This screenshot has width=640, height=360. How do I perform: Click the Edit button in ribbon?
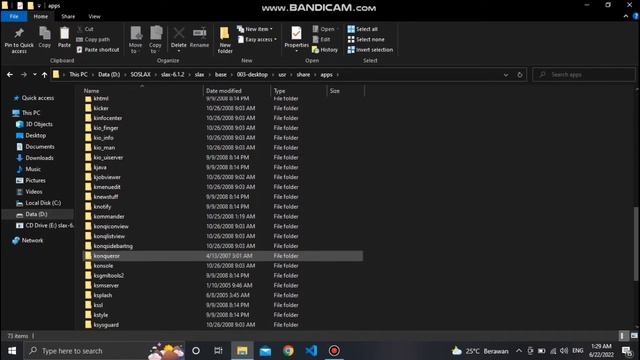pyautogui.click(x=321, y=40)
